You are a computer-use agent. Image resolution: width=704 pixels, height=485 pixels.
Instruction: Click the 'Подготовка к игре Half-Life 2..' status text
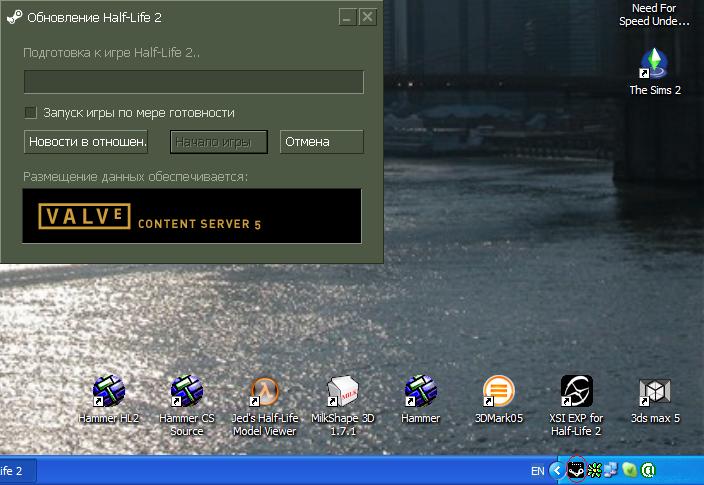tap(111, 53)
